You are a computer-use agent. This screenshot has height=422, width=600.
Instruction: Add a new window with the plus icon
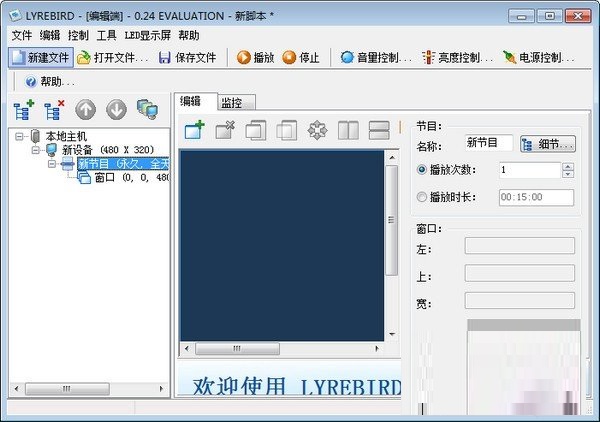[194, 130]
